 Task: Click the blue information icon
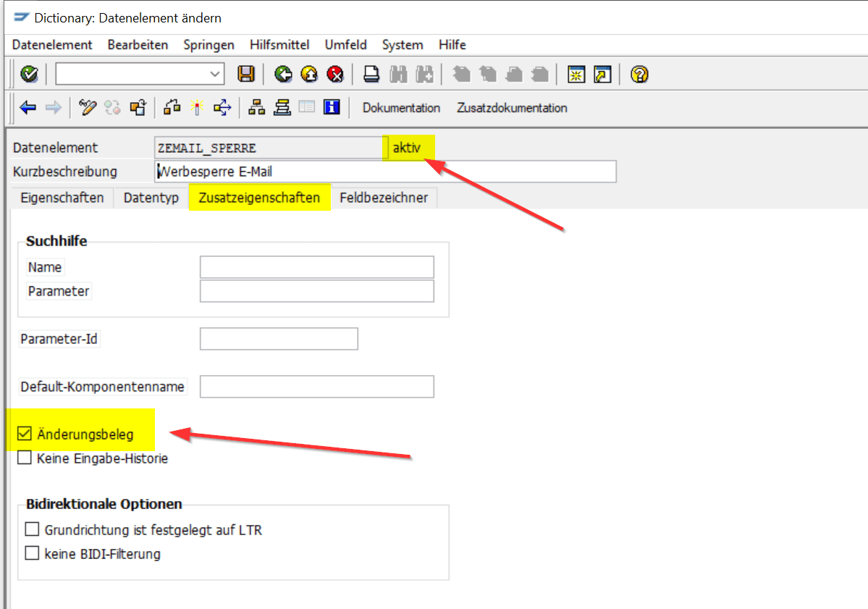332,108
